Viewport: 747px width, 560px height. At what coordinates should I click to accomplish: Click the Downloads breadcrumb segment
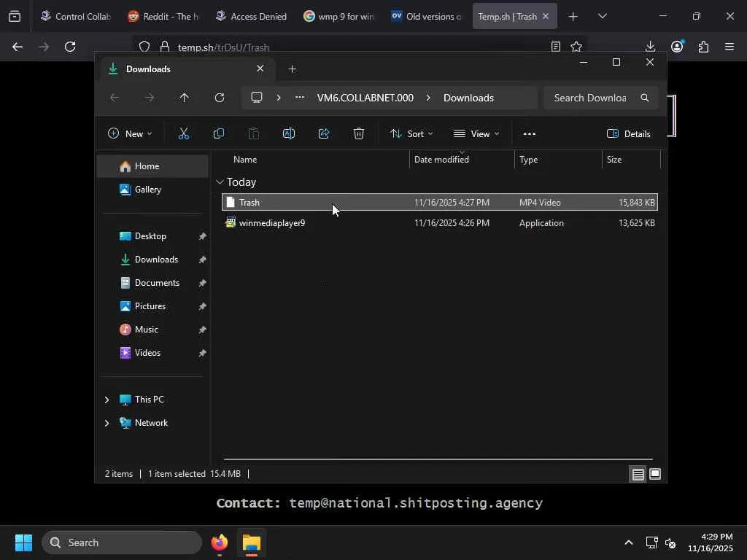pyautogui.click(x=469, y=98)
